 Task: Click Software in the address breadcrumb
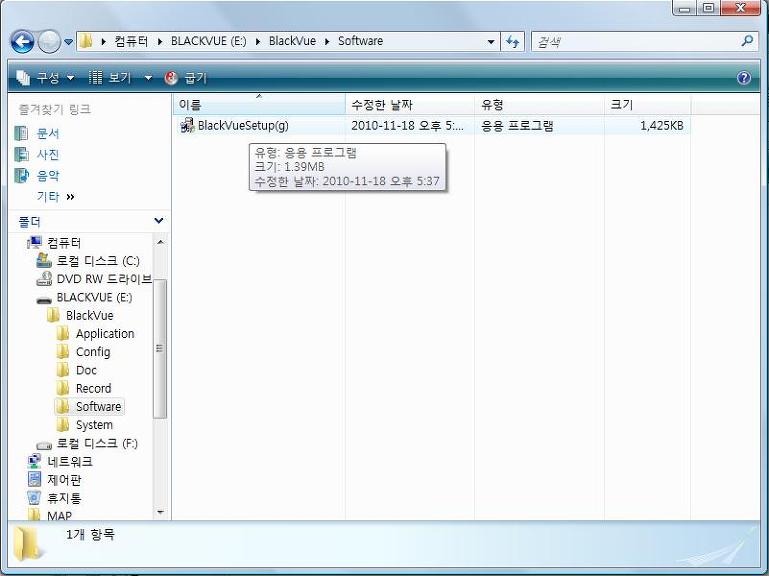coord(360,41)
